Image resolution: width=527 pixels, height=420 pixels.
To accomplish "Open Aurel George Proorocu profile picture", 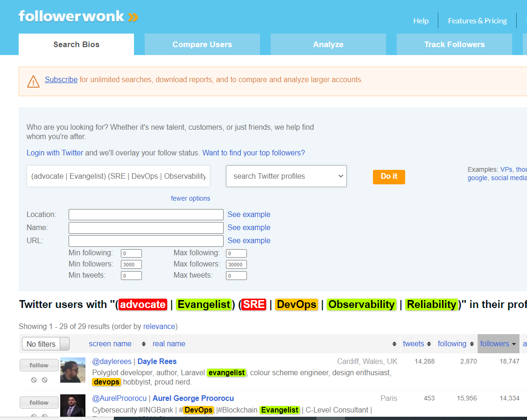I will (73, 406).
